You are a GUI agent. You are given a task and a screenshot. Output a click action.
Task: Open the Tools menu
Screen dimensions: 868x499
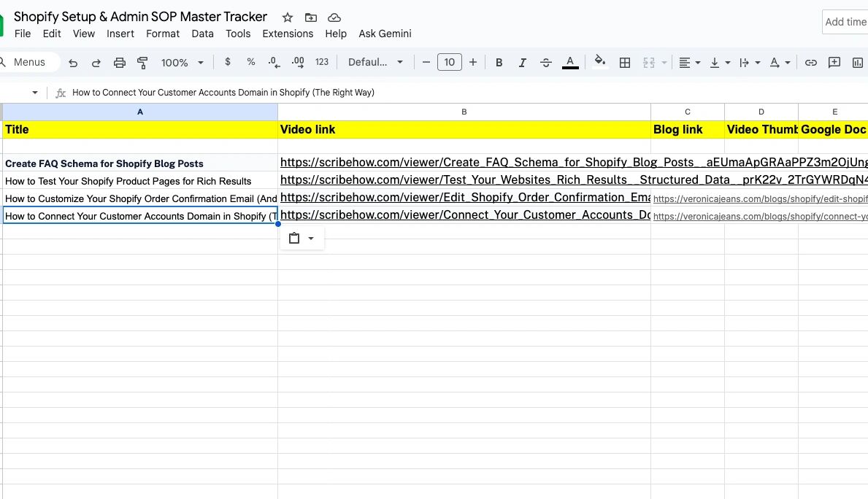[238, 34]
